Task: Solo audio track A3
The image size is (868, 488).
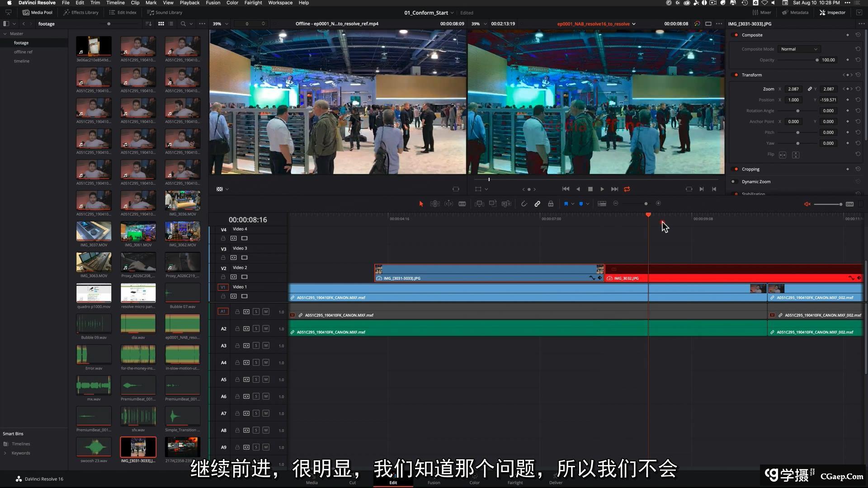Action: 256,346
